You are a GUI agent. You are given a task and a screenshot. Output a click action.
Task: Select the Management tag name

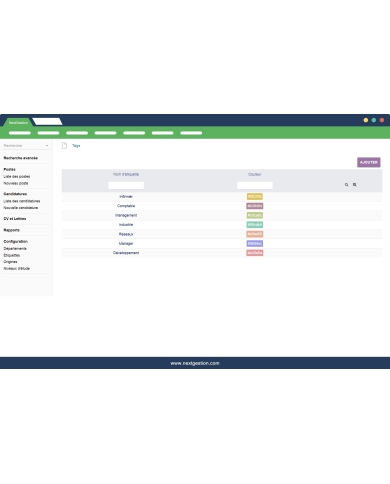pyautogui.click(x=126, y=215)
